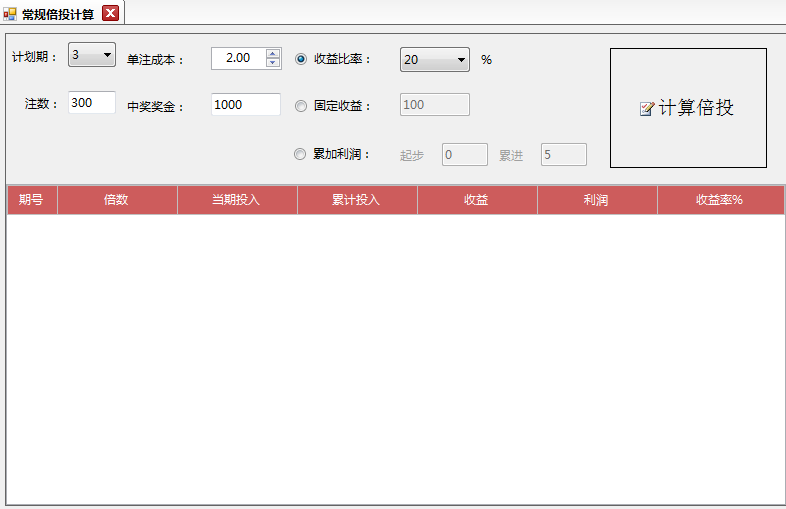
Task: Click the 累计投入 column header
Action: pyautogui.click(x=357, y=200)
